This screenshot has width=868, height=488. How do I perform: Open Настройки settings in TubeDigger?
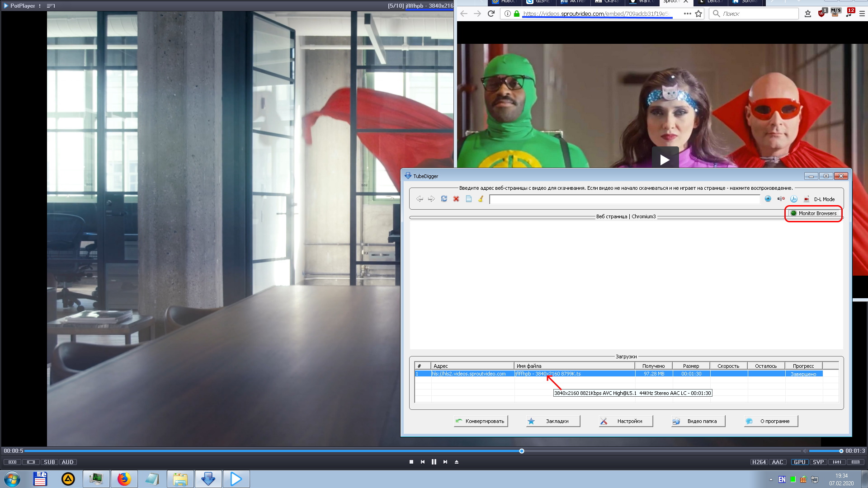626,421
